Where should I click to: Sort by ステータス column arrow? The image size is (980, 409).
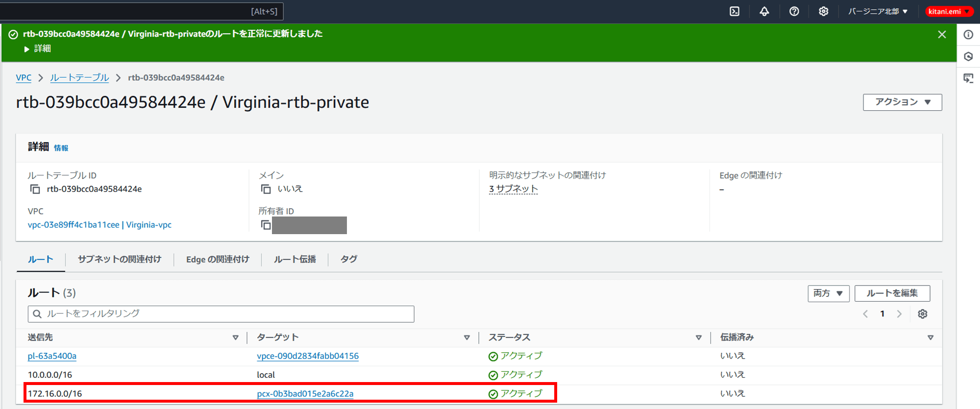tap(698, 337)
